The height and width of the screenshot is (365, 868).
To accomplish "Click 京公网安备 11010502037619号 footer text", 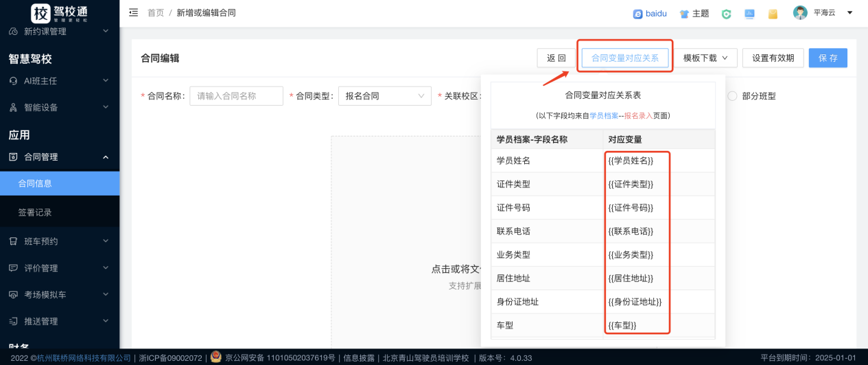I will 279,358.
